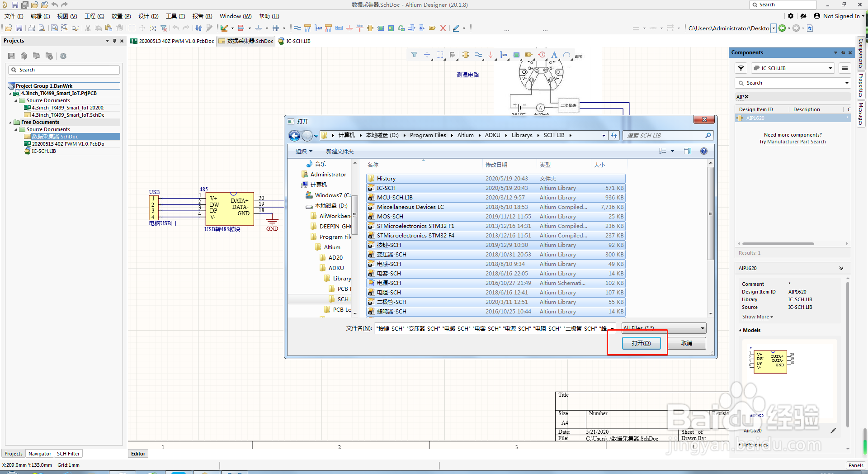Click the red cross icon in the wiring toolbar
The height and width of the screenshot is (474, 868).
pyautogui.click(x=443, y=28)
